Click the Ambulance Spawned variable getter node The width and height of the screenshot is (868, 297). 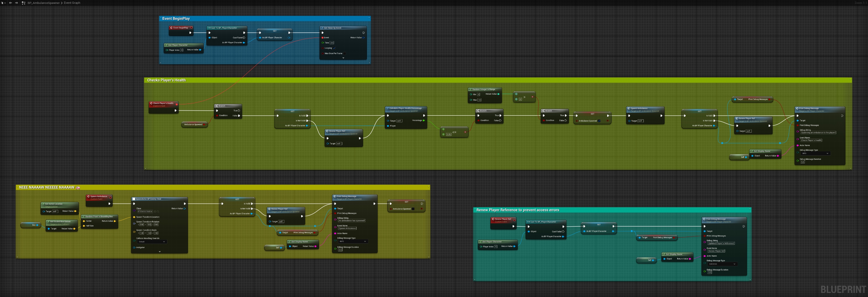[x=194, y=124]
